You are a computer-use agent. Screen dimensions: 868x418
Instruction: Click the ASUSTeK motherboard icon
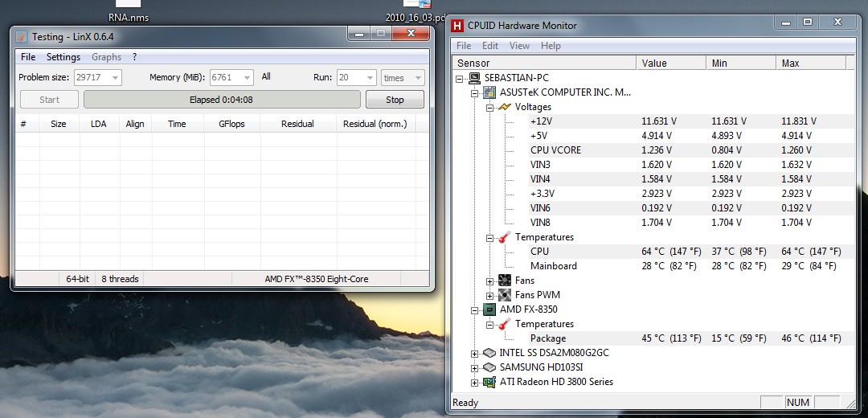[490, 92]
